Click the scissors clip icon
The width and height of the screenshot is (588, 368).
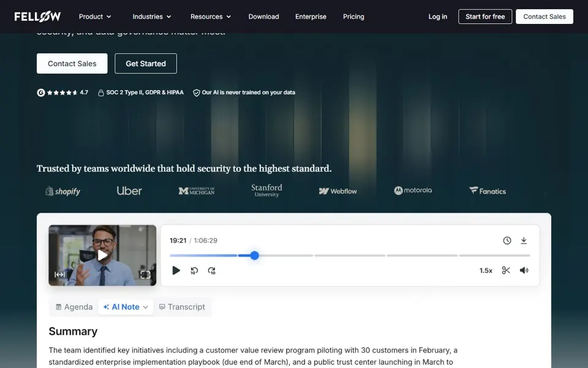[x=506, y=270]
